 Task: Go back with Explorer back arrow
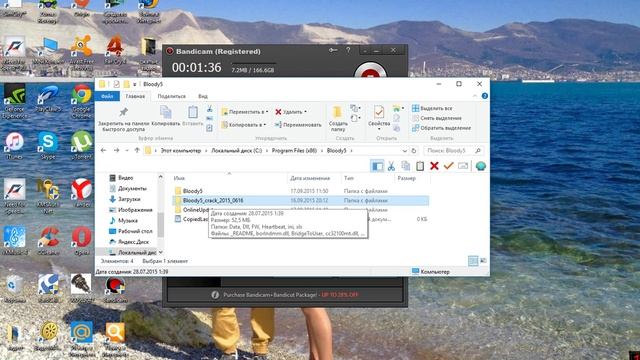point(103,151)
